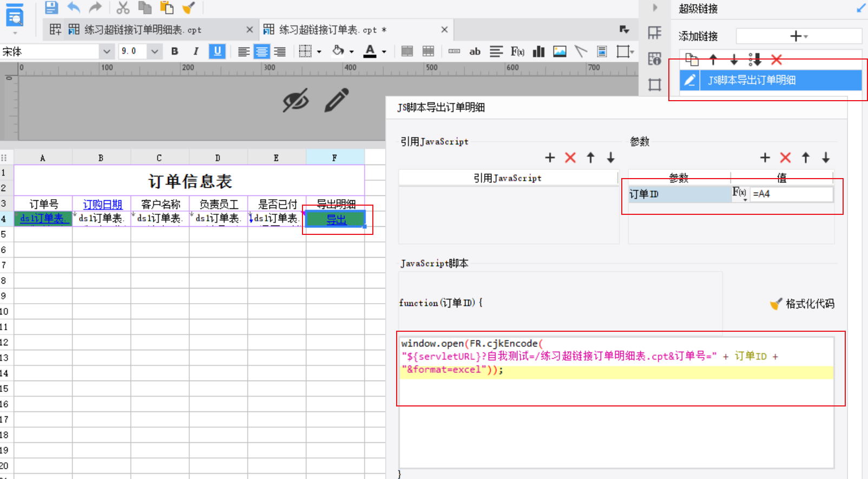
Task: Open the cell border dropdown arrow
Action: coord(319,52)
